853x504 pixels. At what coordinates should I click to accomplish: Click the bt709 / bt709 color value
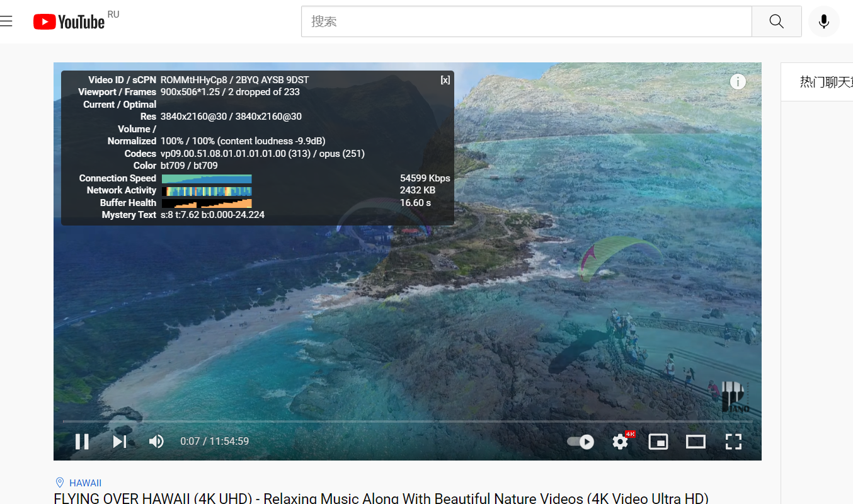[x=189, y=166]
